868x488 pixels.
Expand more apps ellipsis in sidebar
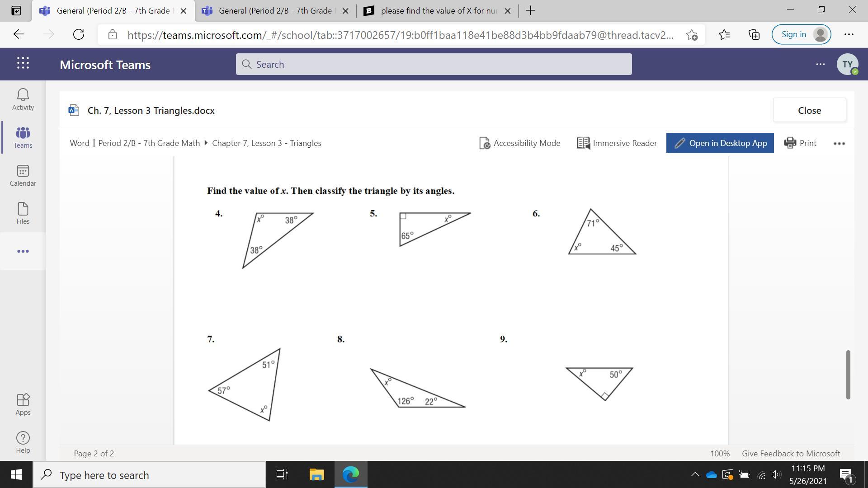tap(23, 251)
